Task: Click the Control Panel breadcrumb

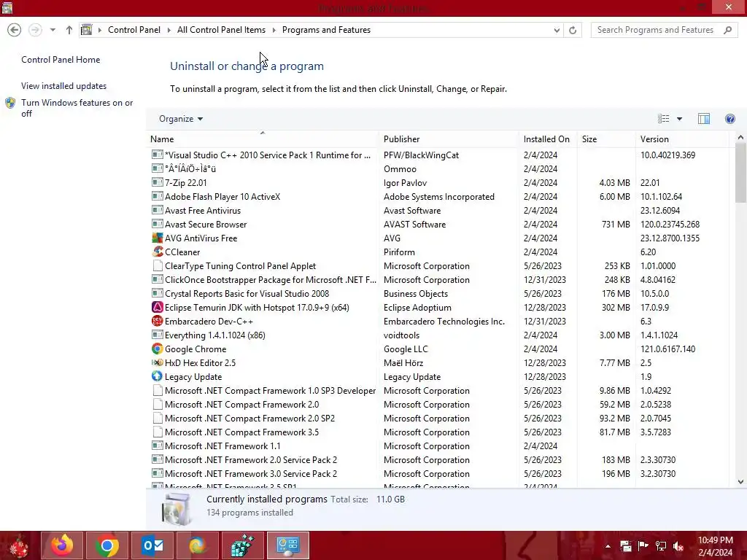Action: 134,30
